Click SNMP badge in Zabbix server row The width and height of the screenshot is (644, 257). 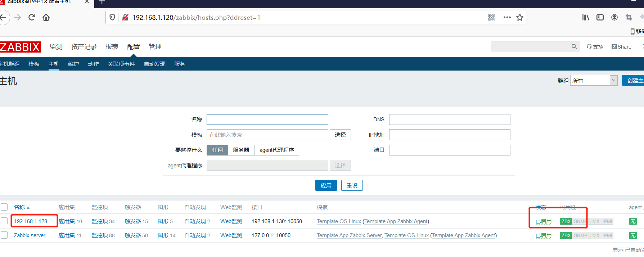(580, 235)
